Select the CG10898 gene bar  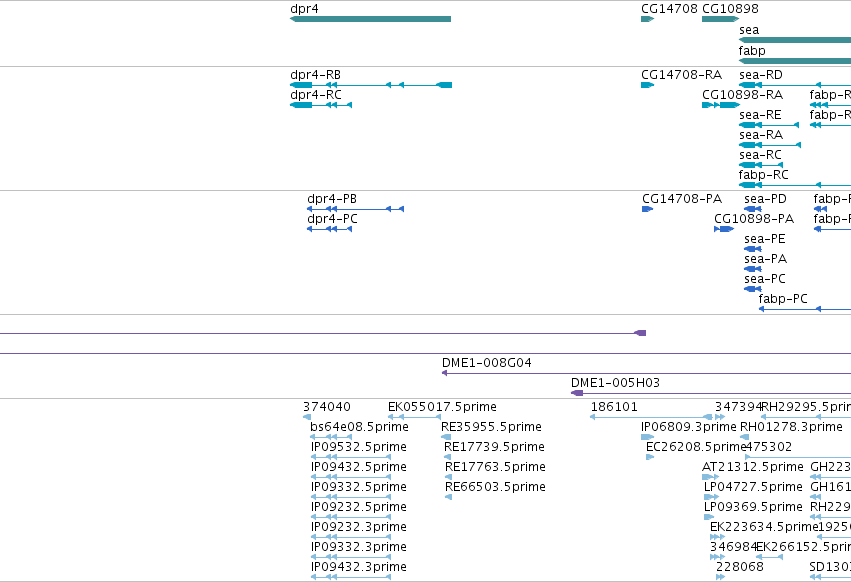[720, 19]
